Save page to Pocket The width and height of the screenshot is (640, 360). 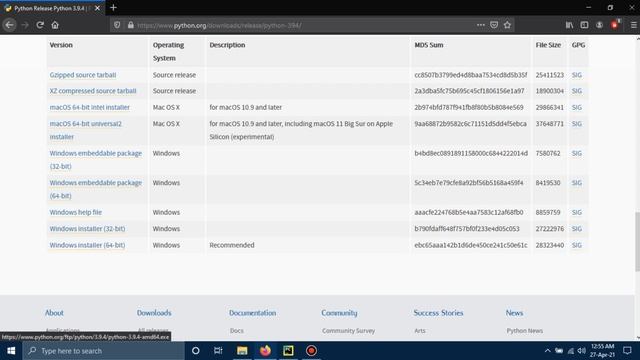494,25
